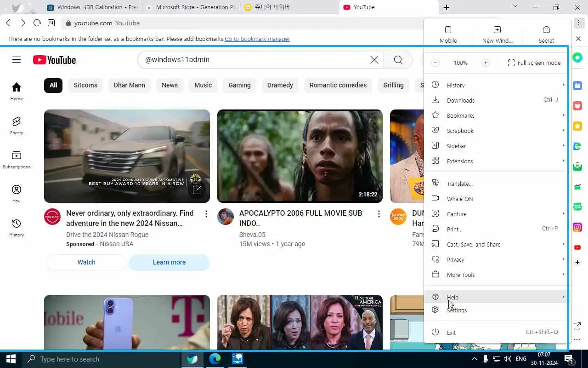Open a New Window from menu
Viewport: 588px width, 368px height.
click(497, 34)
